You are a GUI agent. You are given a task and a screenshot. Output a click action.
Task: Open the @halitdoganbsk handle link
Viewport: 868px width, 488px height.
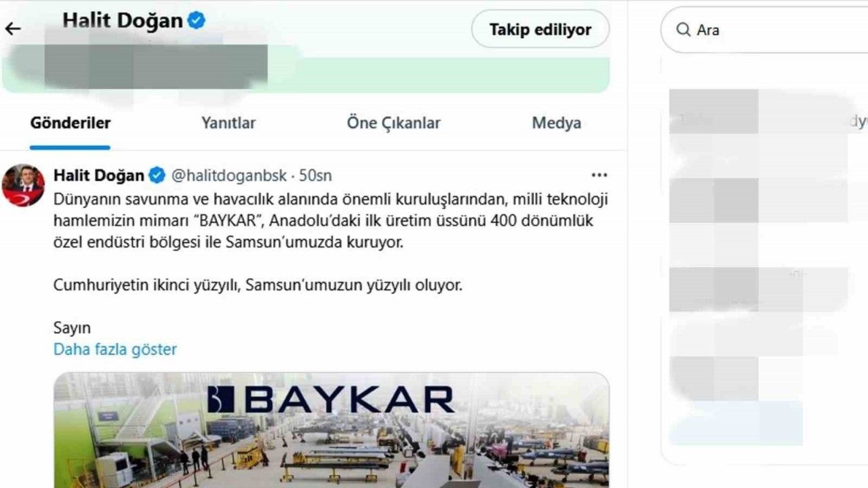tap(229, 176)
